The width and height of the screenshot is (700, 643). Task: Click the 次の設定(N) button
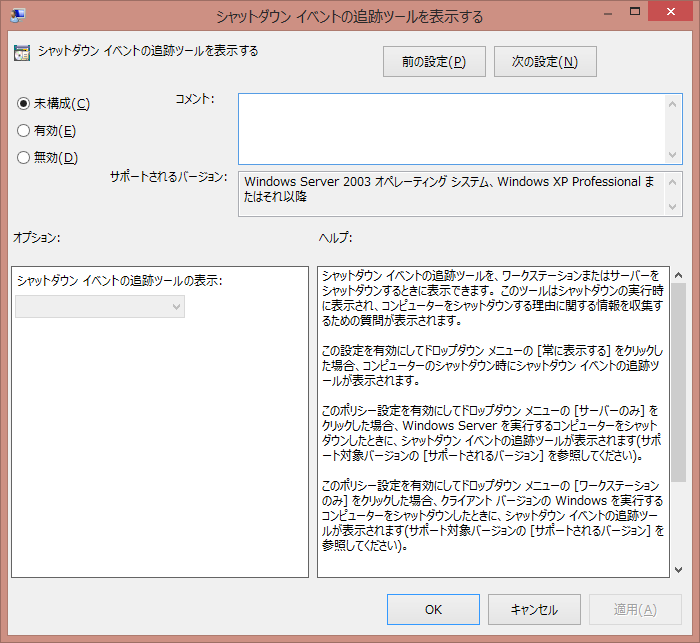(x=545, y=62)
